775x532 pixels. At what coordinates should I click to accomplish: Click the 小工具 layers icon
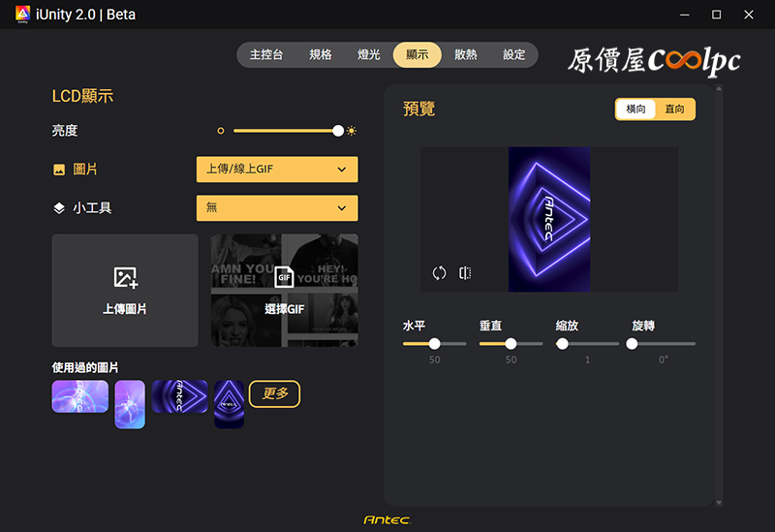[x=59, y=208]
